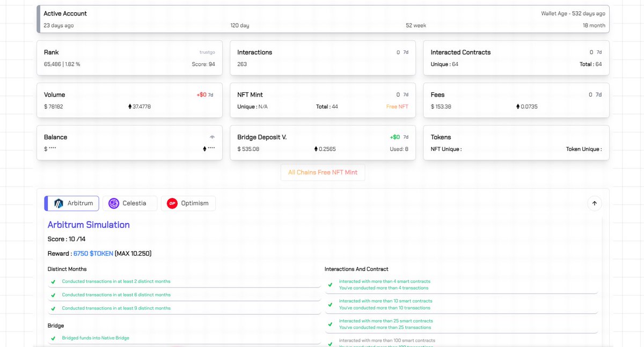
Task: Click checkmark for more than 10 smart contracts
Action: click(x=330, y=305)
